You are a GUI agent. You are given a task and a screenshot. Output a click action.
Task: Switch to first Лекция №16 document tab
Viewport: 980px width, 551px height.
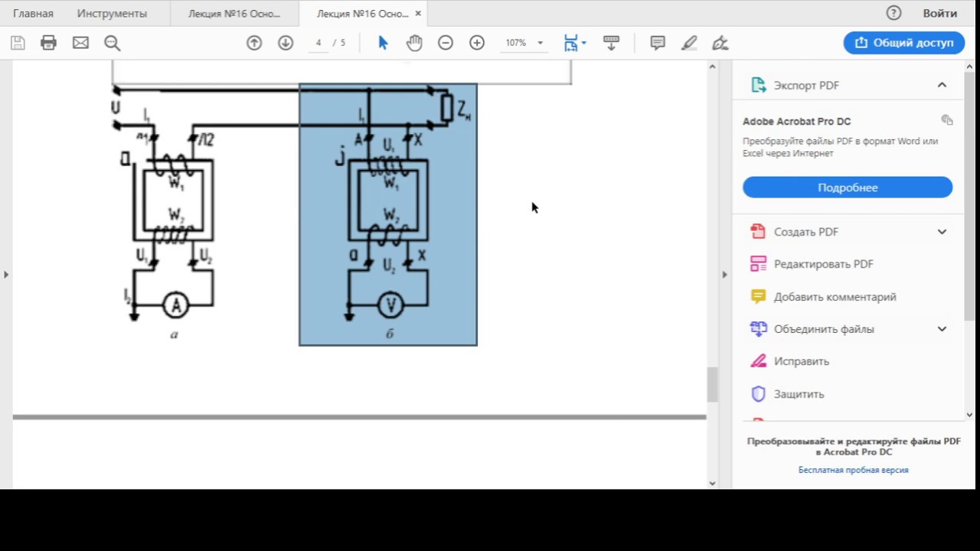[234, 13]
